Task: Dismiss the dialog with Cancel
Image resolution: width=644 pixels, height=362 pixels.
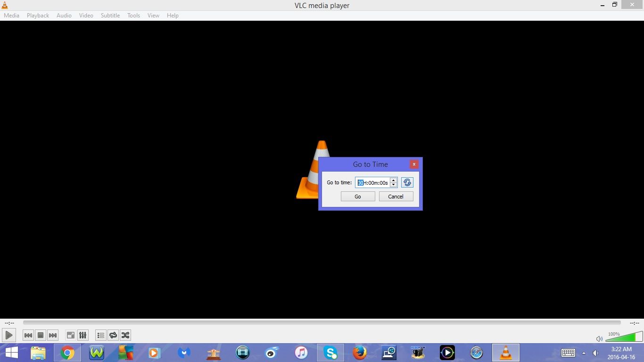Action: [396, 196]
